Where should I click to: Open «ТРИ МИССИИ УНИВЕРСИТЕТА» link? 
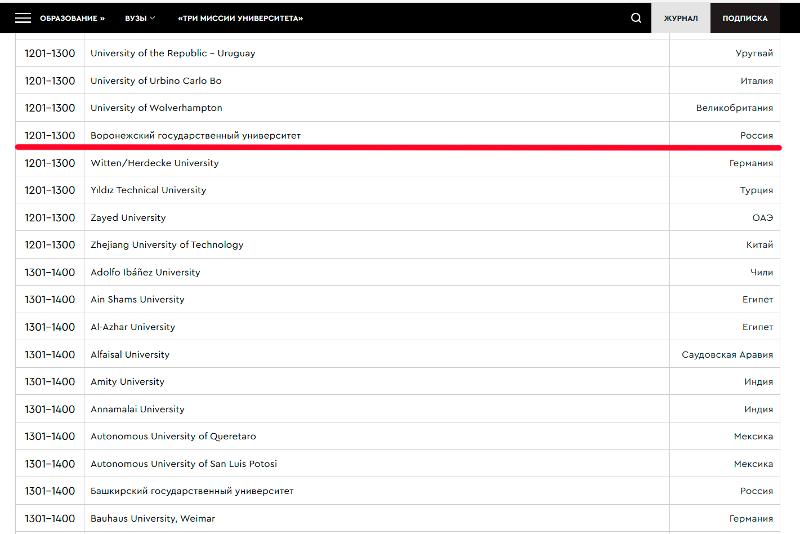(240, 18)
